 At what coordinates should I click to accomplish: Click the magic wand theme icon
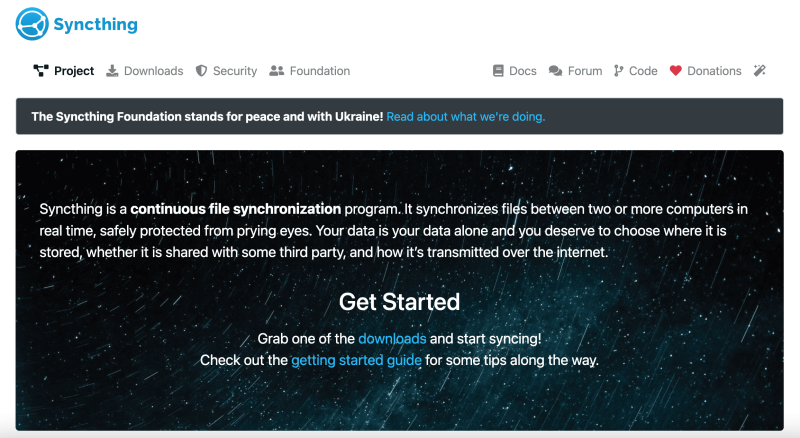760,70
